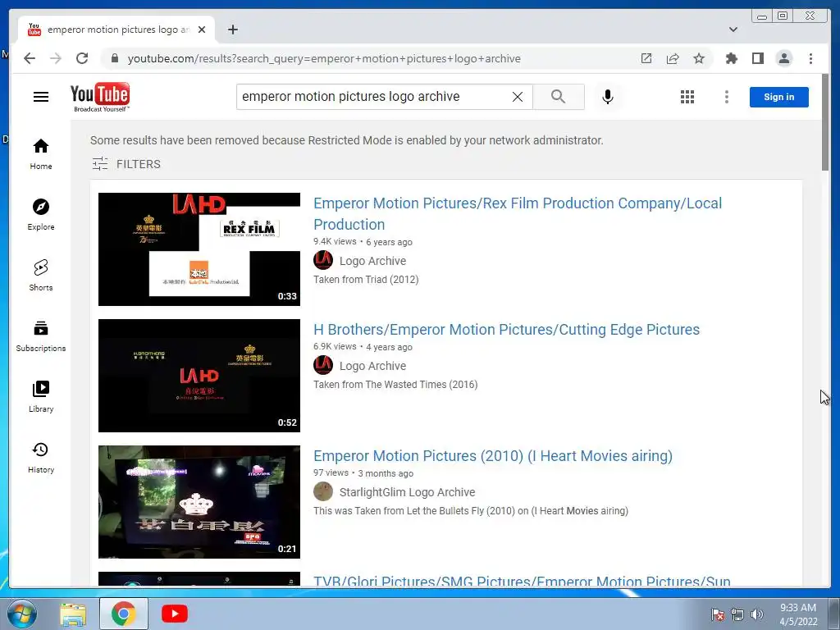Play the Rex Film thumbnail video
The image size is (840, 630).
[199, 249]
